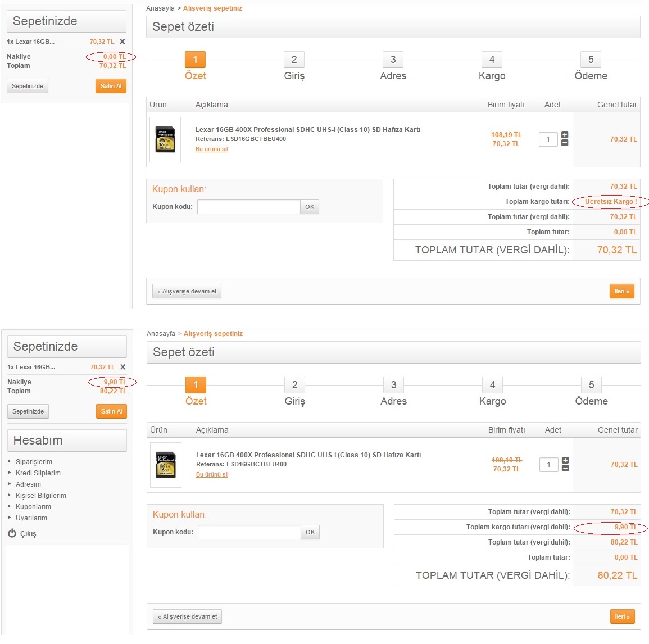Open Lexar SD card thumbnail in lower cart
Viewport: 649px width, 644px height.
click(166, 465)
